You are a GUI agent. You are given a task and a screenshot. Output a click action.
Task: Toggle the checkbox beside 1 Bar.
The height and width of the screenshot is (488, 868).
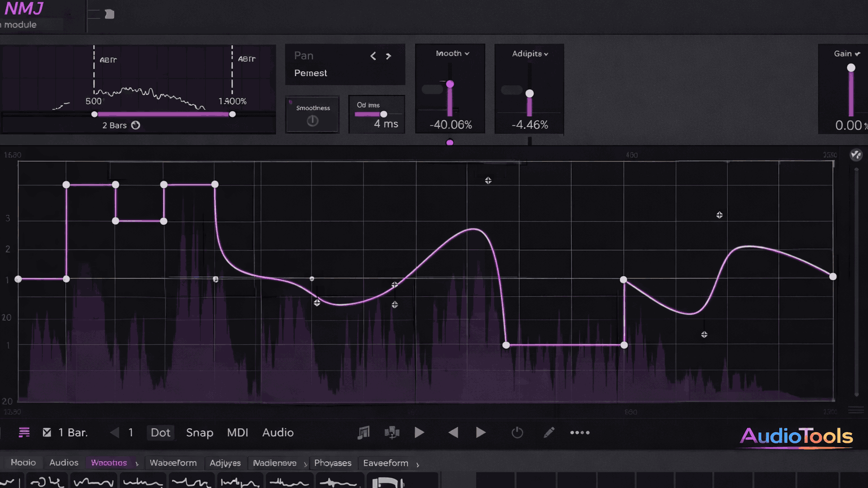pos(47,433)
